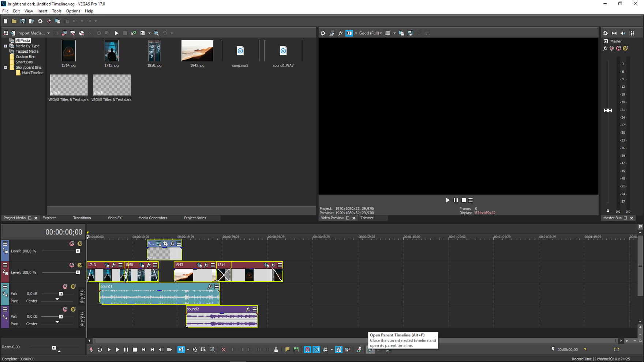This screenshot has width=644, height=362.
Task: Click the Record microphone button
Action: [91, 350]
